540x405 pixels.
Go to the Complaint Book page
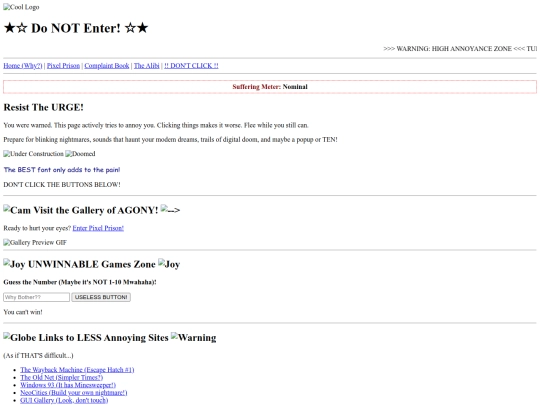(107, 65)
